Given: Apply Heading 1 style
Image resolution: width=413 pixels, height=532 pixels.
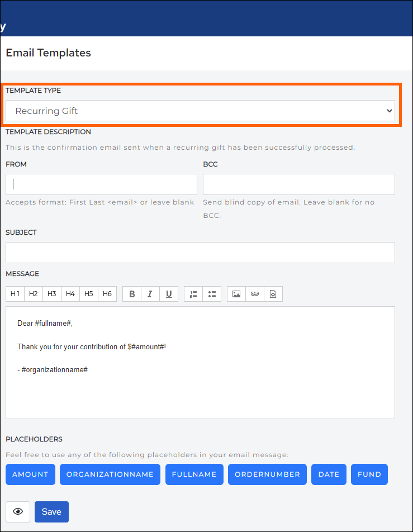Looking at the screenshot, I should [15, 293].
